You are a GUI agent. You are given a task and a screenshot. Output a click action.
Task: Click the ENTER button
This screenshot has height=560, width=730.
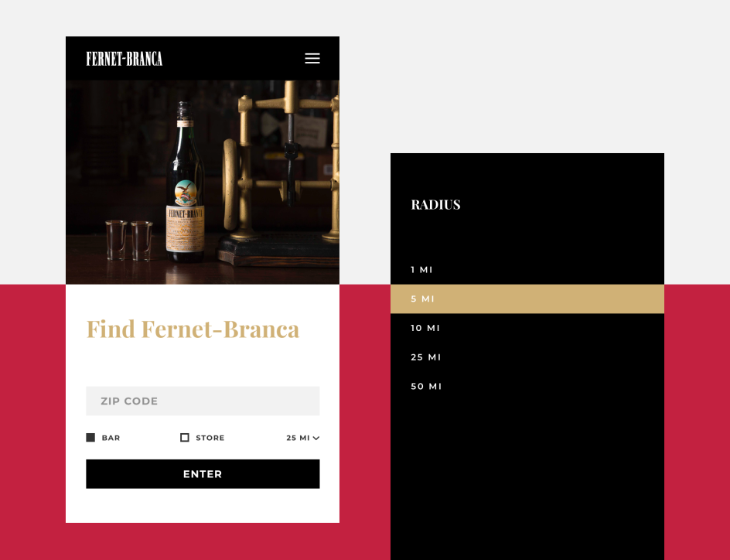tap(203, 474)
